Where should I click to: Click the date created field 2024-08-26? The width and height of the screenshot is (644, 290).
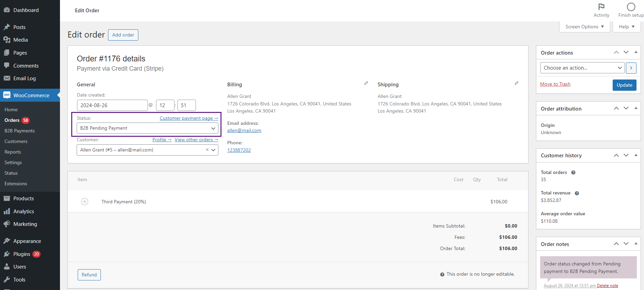(x=112, y=105)
